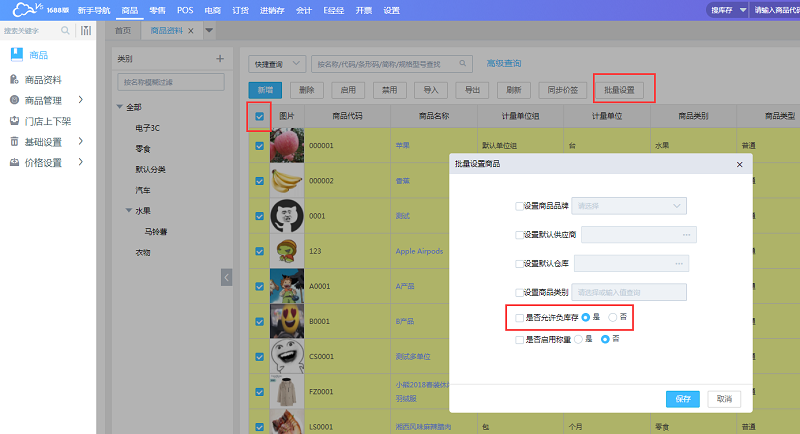Select 否 radio for 是否允许负库存
800x434 pixels.
click(613, 318)
